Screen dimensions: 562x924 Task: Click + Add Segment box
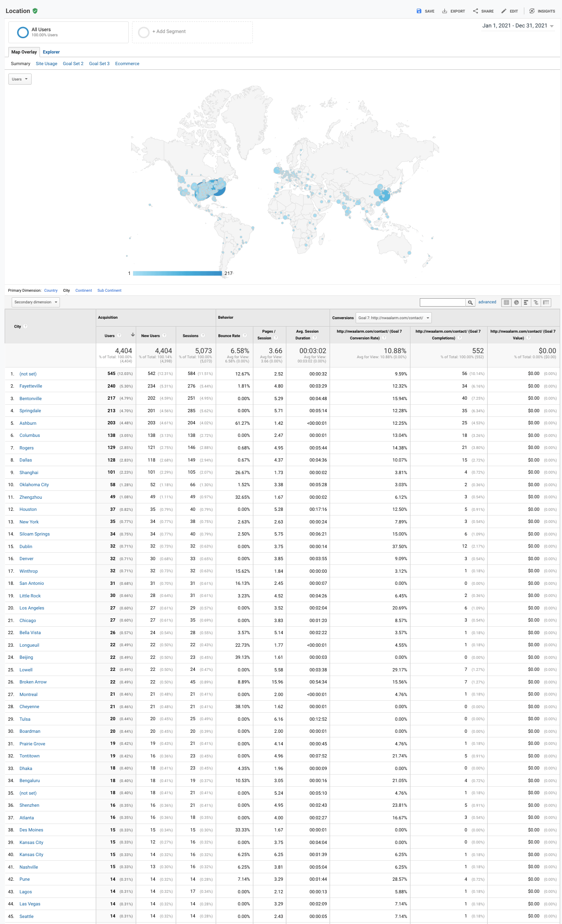click(192, 32)
